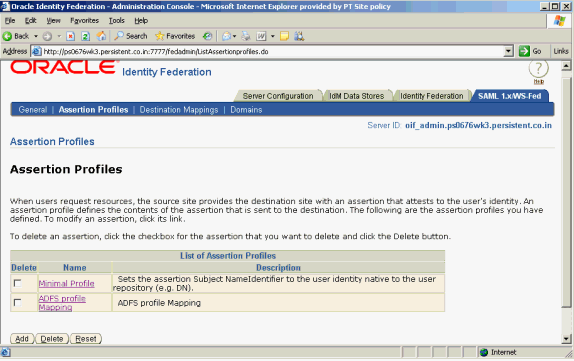
Task: Click the Refresh page icon
Action: (85, 36)
